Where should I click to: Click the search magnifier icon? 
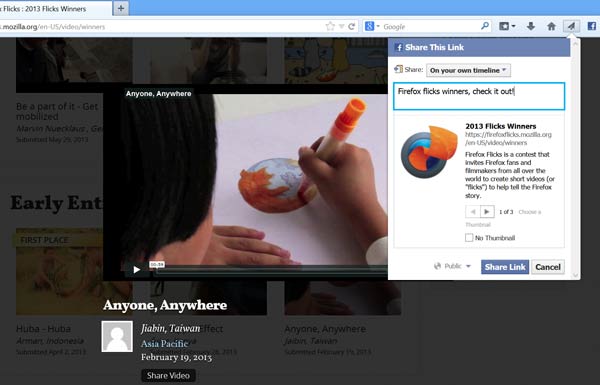point(484,26)
